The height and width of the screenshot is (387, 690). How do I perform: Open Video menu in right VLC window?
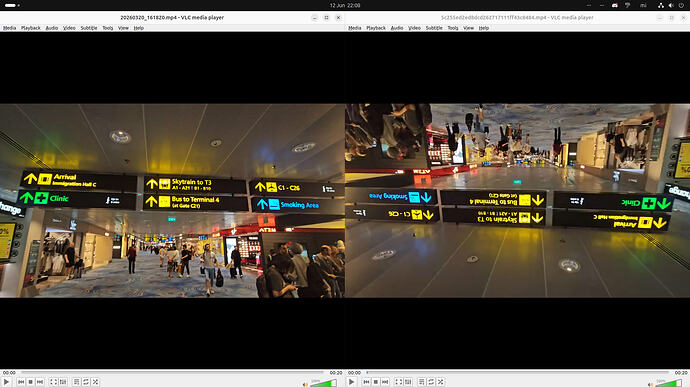click(x=414, y=28)
